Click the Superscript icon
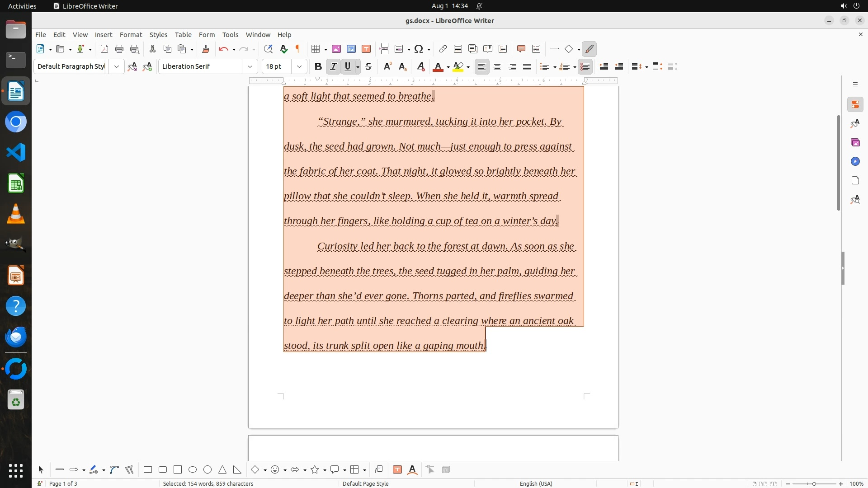The width and height of the screenshot is (868, 488). [387, 66]
